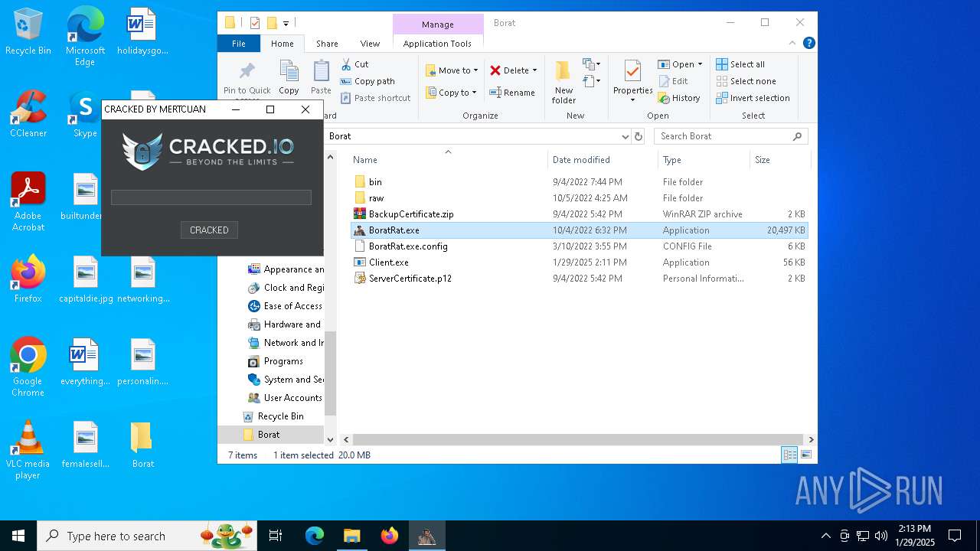
Task: Click the New folder icon
Action: point(563,70)
